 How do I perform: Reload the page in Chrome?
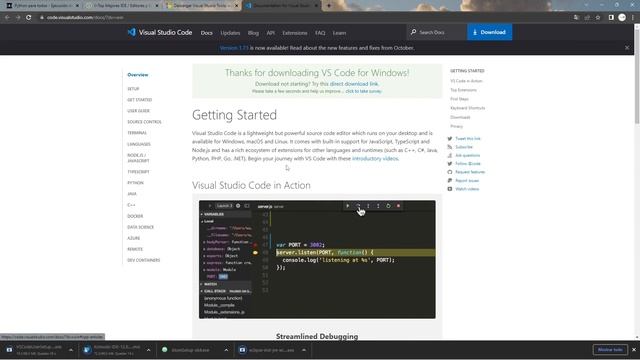tap(29, 18)
